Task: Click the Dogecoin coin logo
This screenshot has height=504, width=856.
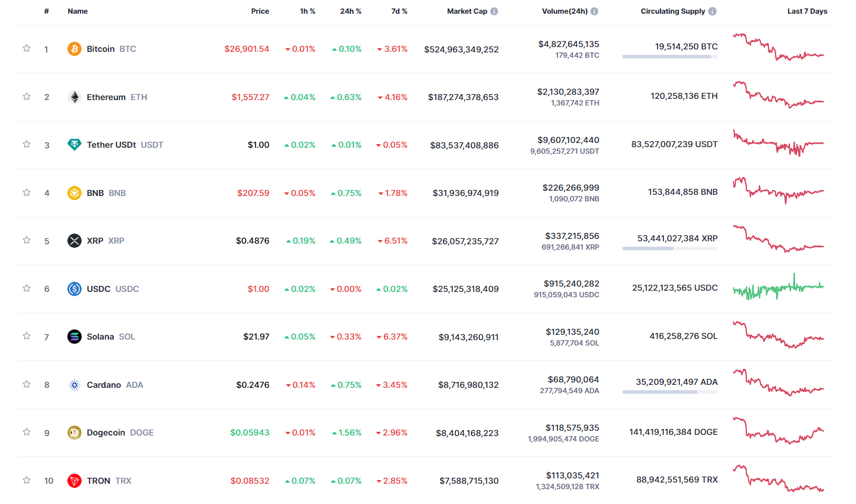Action: coord(75,433)
